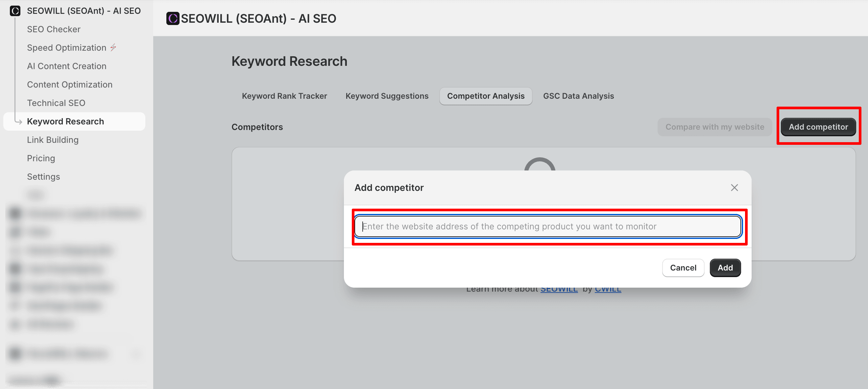
Task: Click Cancel in the dialog
Action: (x=683, y=268)
